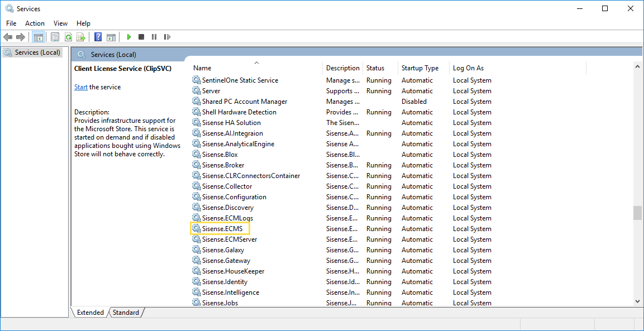The width and height of the screenshot is (644, 331).
Task: Select the Sisense.Configuration service name
Action: [234, 196]
